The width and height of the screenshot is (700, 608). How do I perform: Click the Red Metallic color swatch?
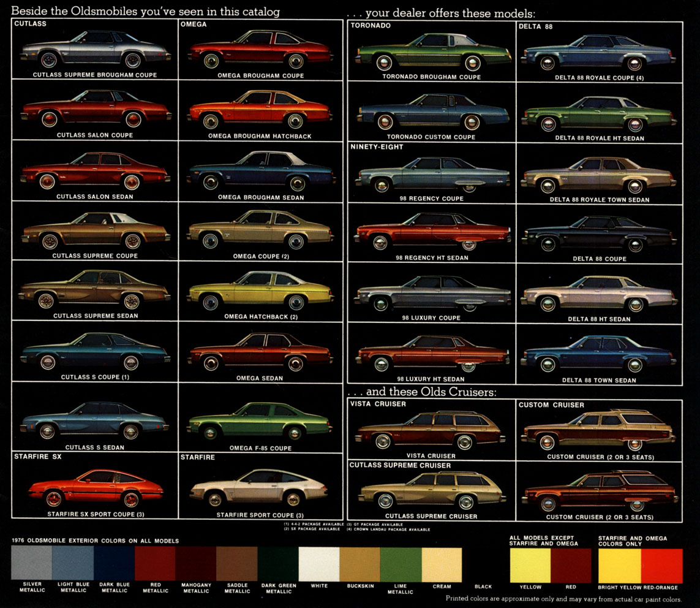[x=155, y=563]
